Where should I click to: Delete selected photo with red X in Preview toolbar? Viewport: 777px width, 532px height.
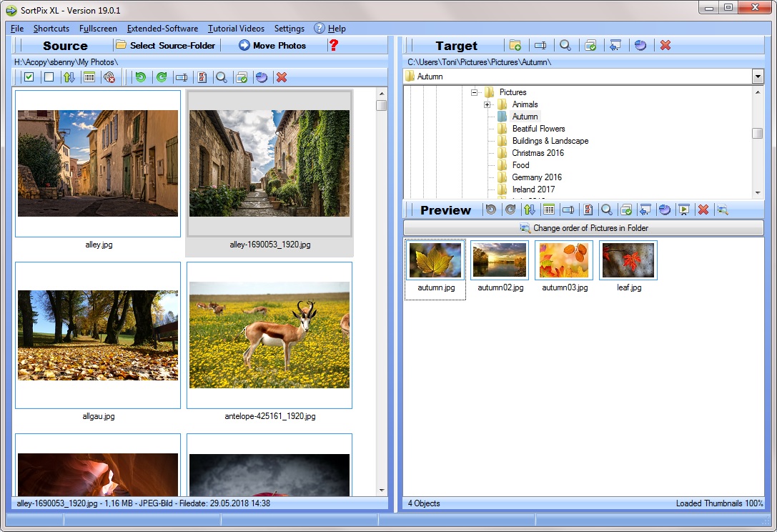pyautogui.click(x=703, y=210)
